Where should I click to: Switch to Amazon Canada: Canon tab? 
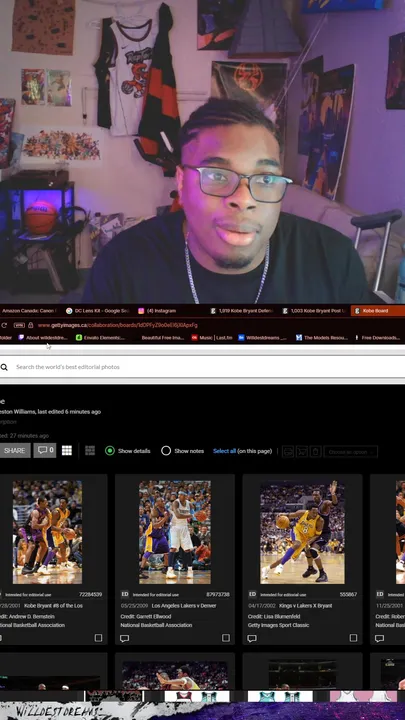tap(29, 311)
